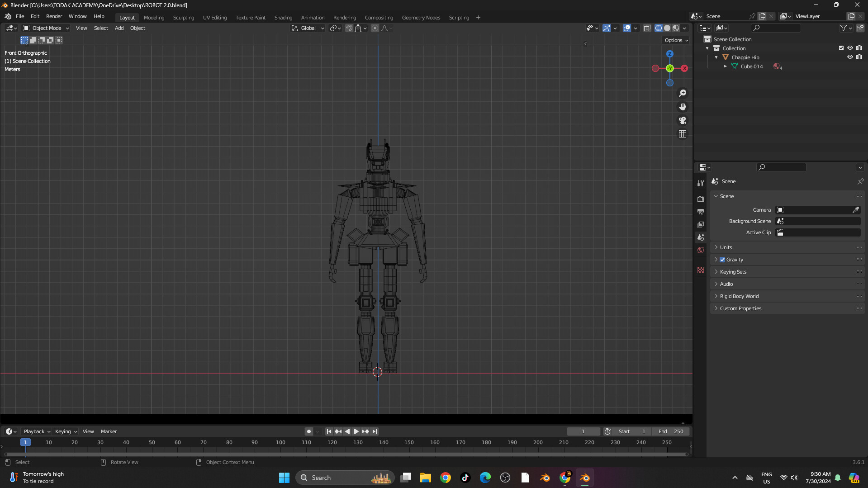The height and width of the screenshot is (488, 868).
Task: Enable the Gravity checkbox
Action: click(x=722, y=260)
